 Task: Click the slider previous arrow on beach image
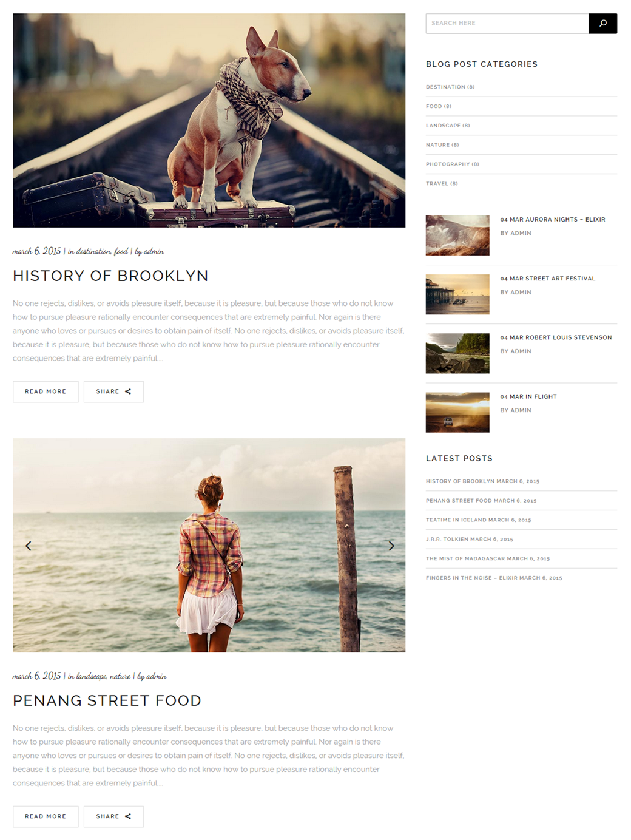pyautogui.click(x=29, y=546)
